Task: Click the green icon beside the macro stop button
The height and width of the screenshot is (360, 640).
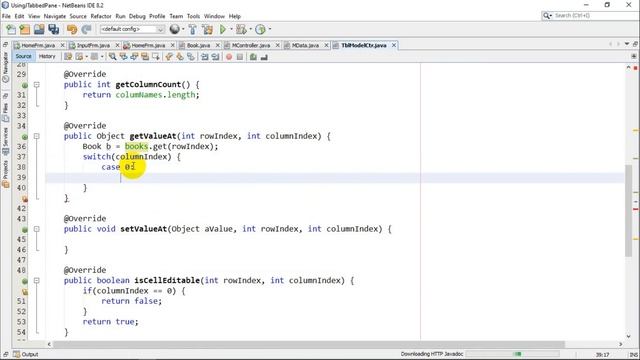Action: coord(253,57)
